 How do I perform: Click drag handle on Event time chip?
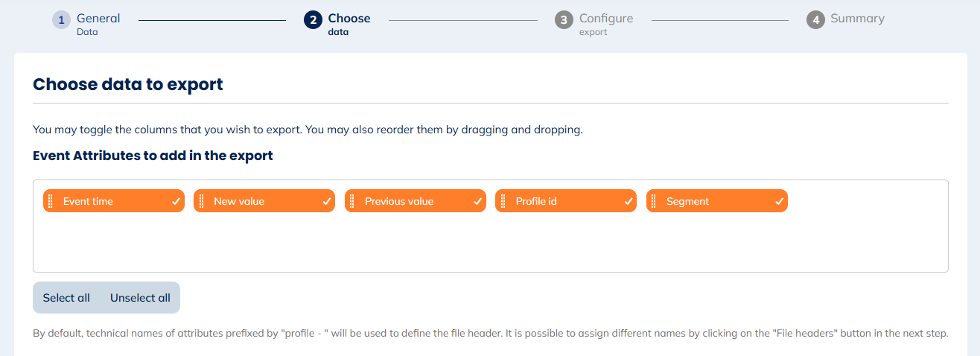coord(50,201)
